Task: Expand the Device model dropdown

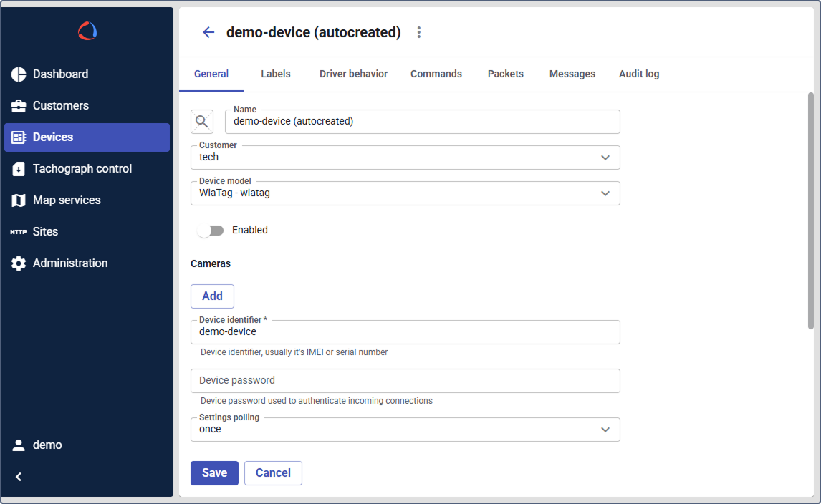Action: coord(605,193)
